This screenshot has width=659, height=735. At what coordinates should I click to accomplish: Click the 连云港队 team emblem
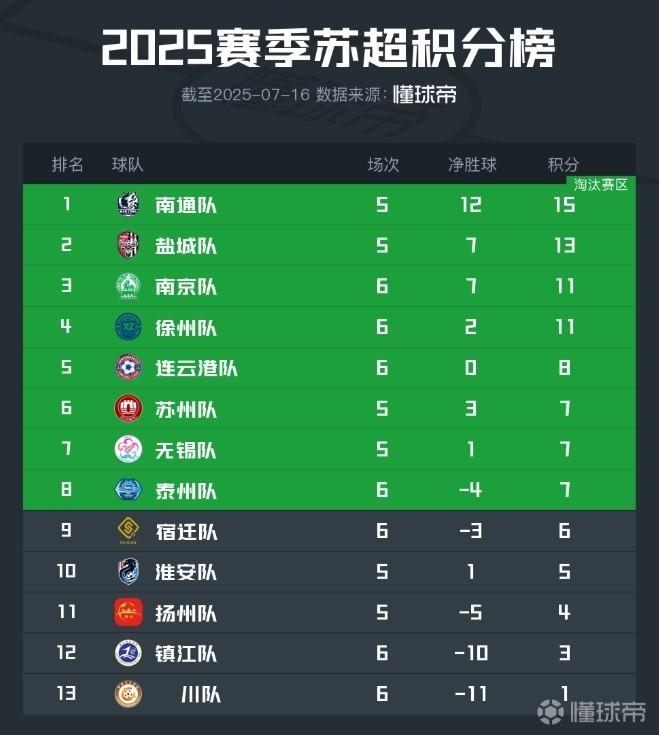[x=129, y=368]
